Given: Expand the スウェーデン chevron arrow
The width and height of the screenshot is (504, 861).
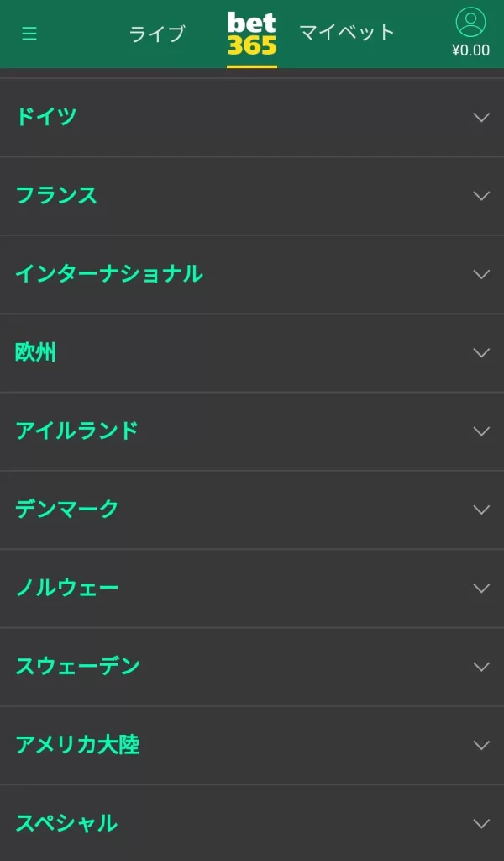Looking at the screenshot, I should click(481, 667).
